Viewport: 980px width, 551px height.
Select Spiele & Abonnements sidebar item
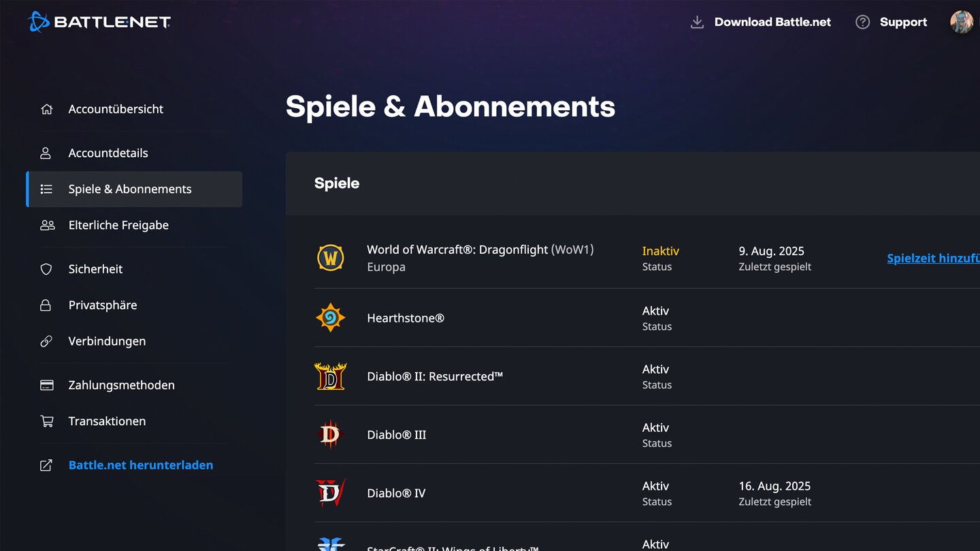[x=130, y=189]
